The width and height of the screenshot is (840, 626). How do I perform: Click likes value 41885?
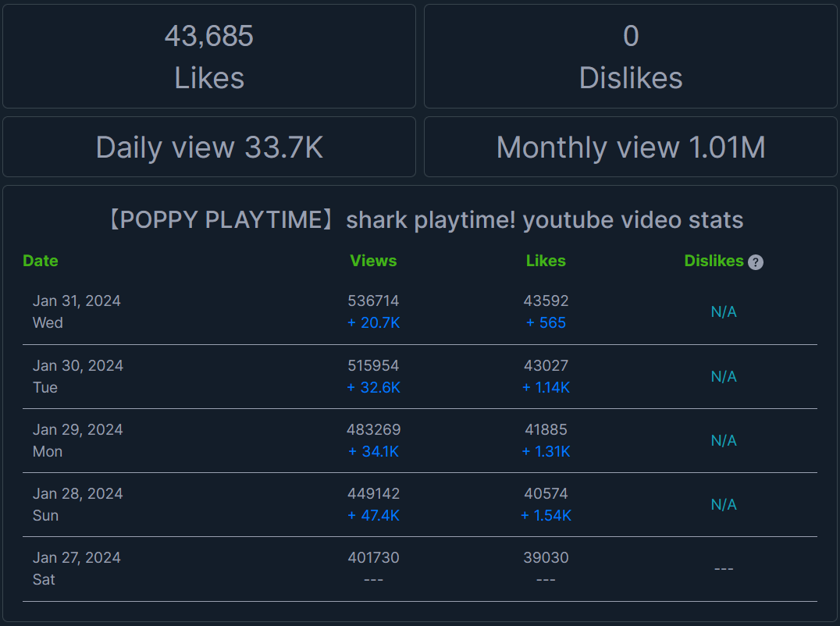pyautogui.click(x=546, y=429)
